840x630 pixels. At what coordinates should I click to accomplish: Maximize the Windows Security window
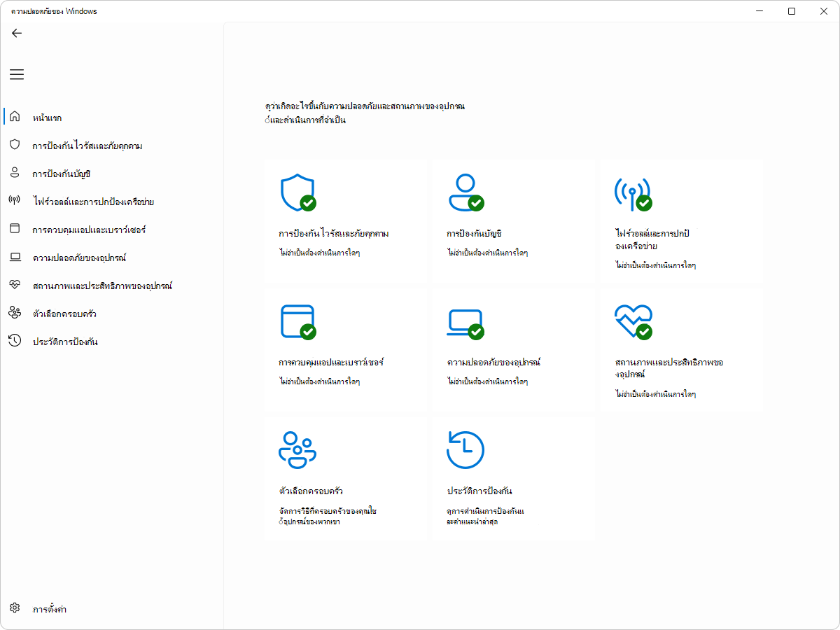791,11
